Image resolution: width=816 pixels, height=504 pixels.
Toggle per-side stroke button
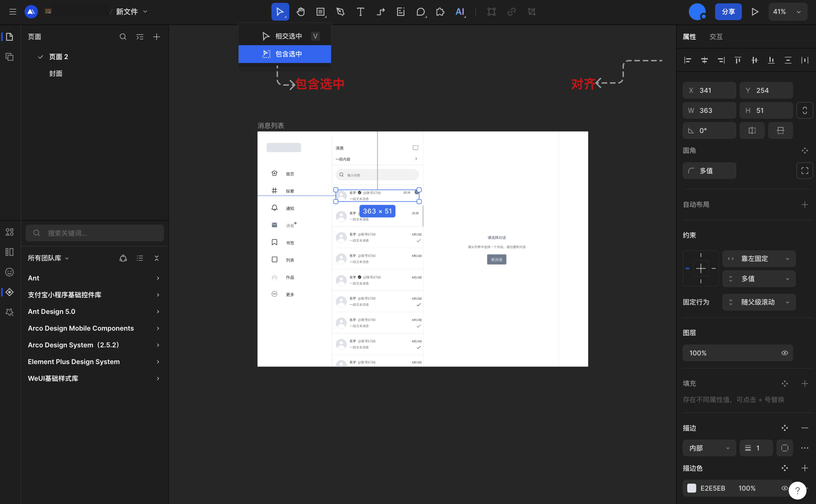click(x=785, y=448)
